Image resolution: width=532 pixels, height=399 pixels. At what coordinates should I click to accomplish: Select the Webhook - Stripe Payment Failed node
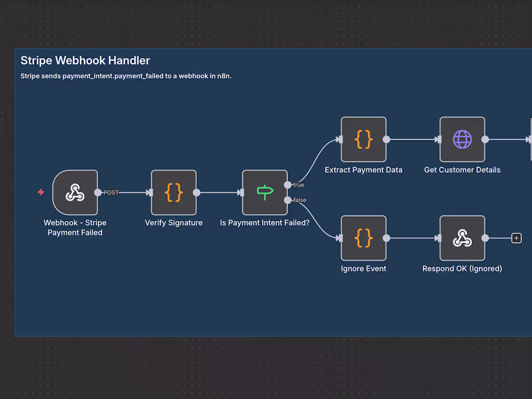(75, 192)
